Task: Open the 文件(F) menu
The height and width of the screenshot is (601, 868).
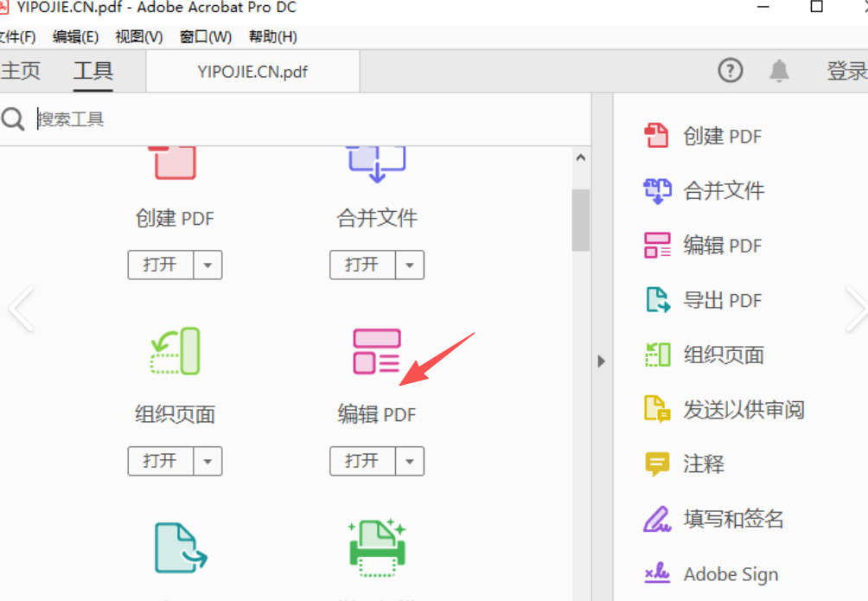Action: click(17, 36)
